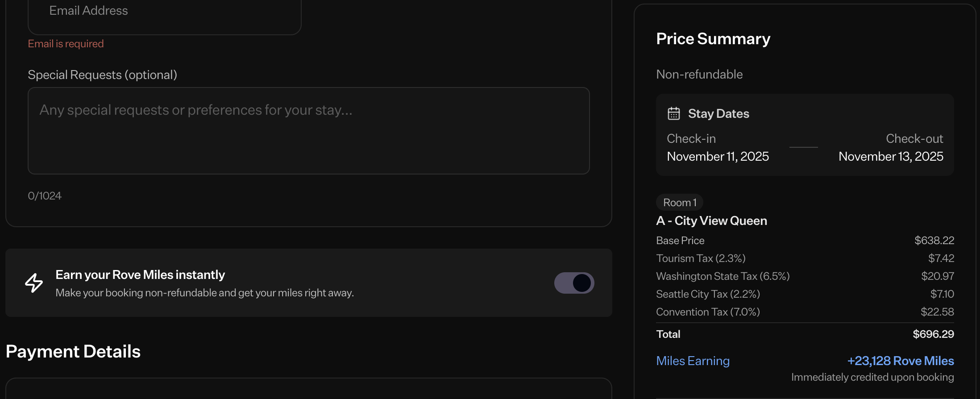Viewport: 980px width, 399px height.
Task: Click the Total amount $696.29
Action: [x=933, y=334]
